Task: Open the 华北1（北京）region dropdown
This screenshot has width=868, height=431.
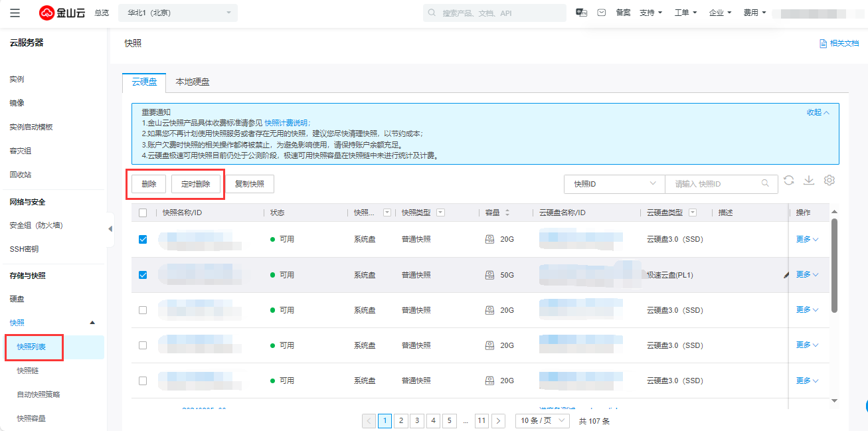Action: 177,13
